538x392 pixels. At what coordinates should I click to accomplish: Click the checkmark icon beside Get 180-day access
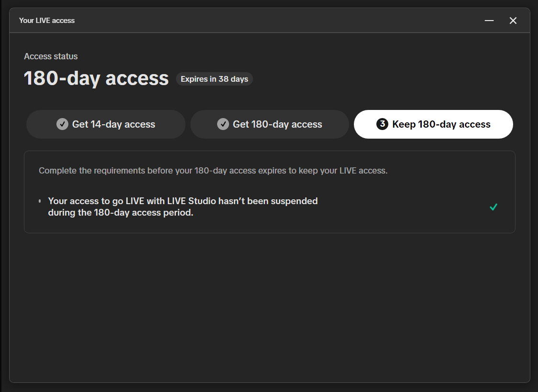click(x=223, y=124)
